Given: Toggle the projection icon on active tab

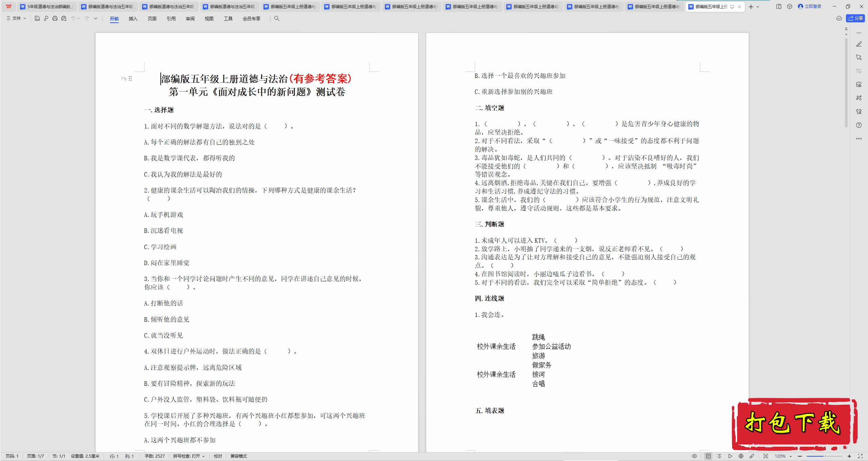Looking at the screenshot, I should pyautogui.click(x=732, y=7).
